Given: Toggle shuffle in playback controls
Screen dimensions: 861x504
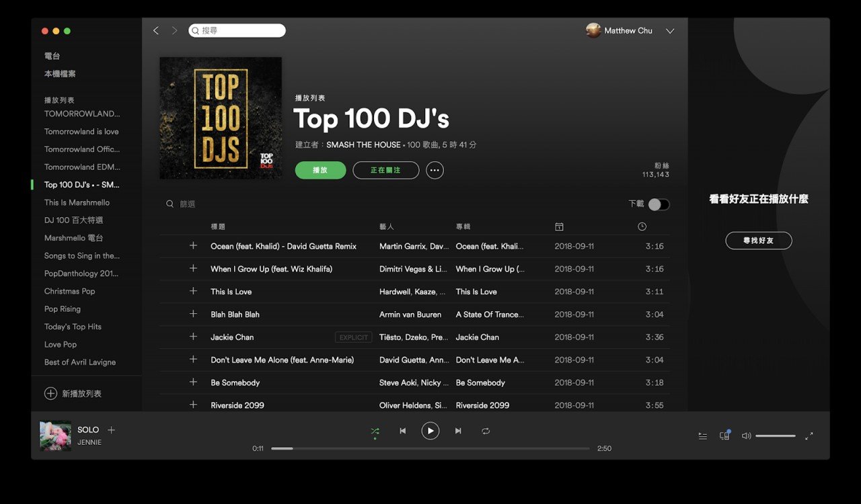Looking at the screenshot, I should (x=375, y=431).
